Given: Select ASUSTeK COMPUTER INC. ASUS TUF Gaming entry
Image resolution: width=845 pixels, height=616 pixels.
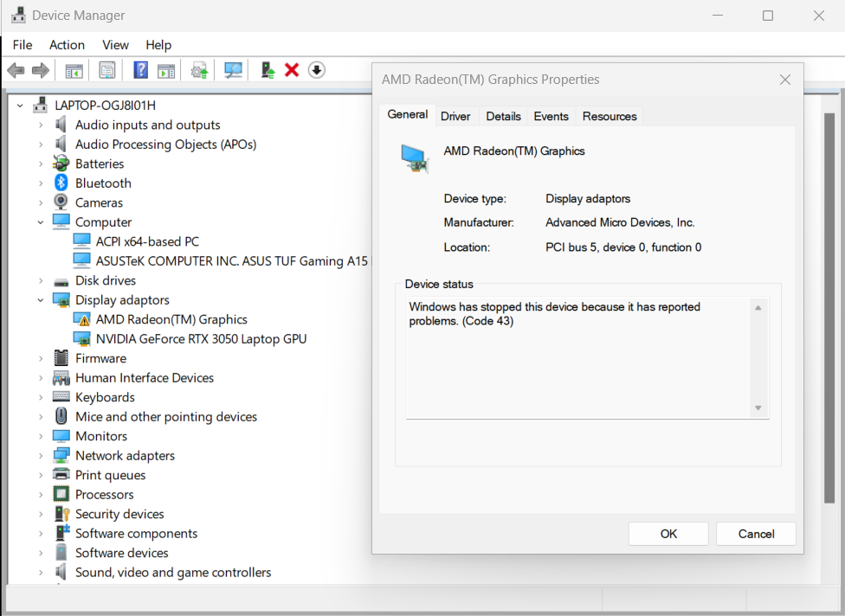Looking at the screenshot, I should tap(232, 261).
